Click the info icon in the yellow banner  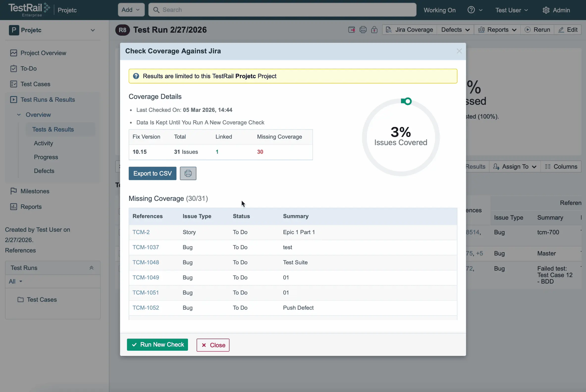click(x=136, y=76)
